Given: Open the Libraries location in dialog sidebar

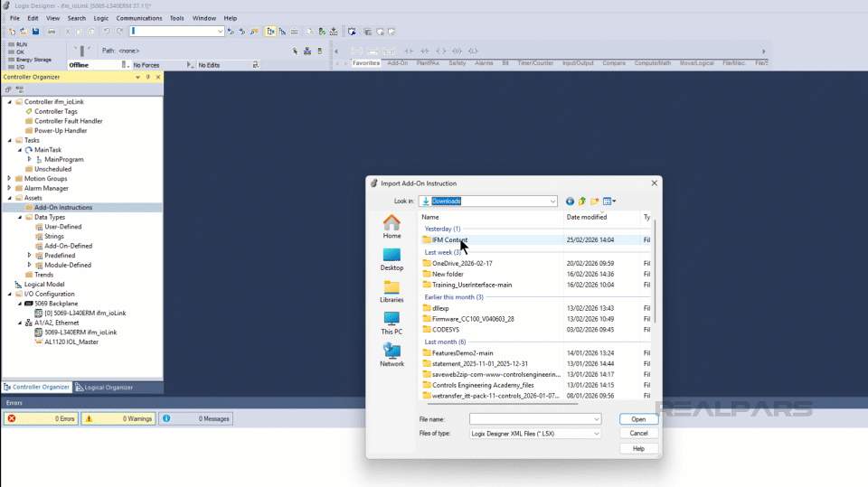Looking at the screenshot, I should click(x=392, y=292).
